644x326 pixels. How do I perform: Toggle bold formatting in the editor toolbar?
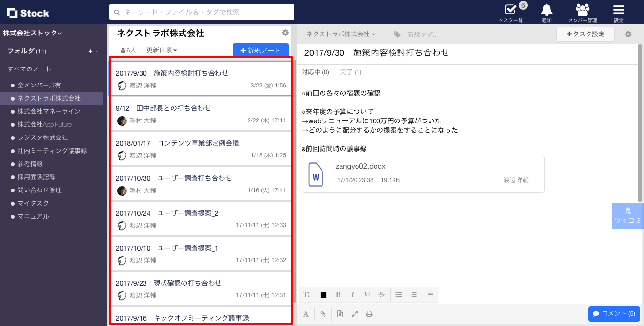(x=338, y=294)
